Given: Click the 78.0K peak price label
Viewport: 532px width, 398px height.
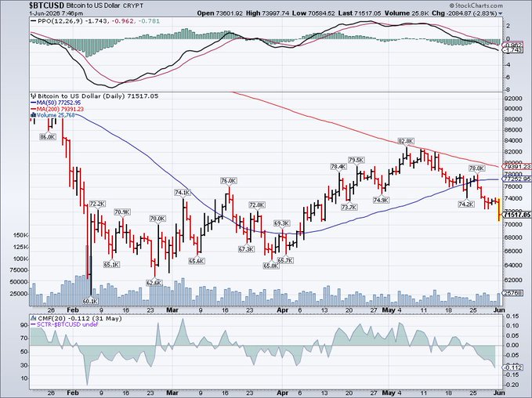Looking at the screenshot, I should (x=476, y=168).
